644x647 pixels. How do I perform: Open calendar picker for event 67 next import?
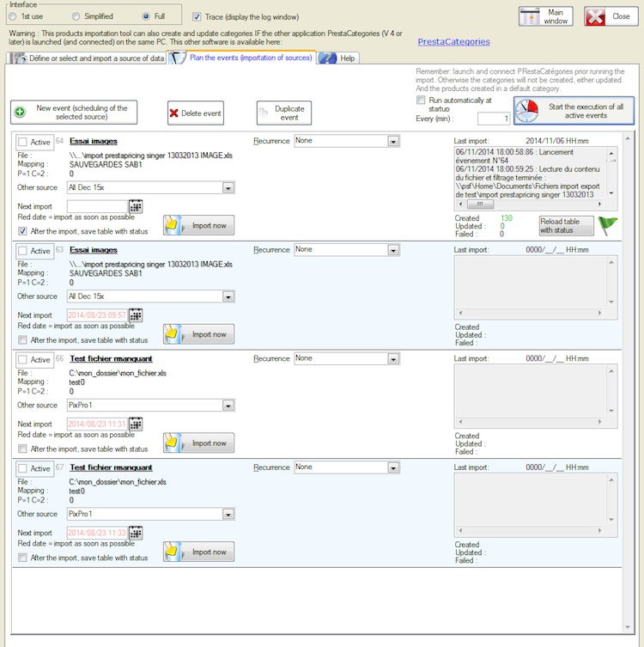pos(136,534)
